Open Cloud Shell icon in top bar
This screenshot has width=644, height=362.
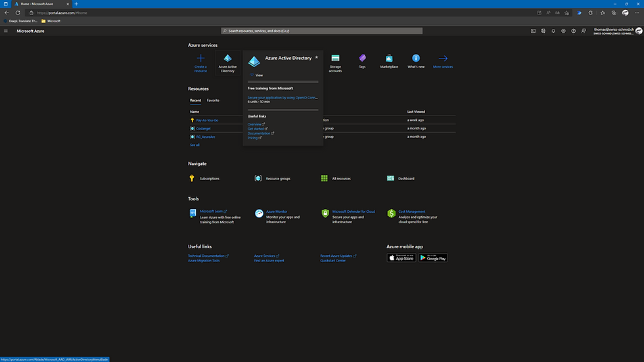click(533, 31)
